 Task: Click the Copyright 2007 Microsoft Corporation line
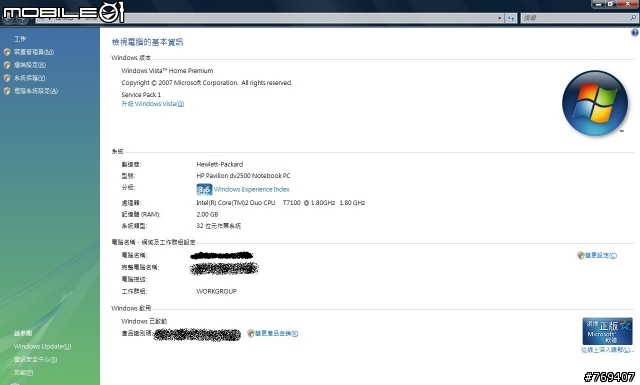pos(207,83)
